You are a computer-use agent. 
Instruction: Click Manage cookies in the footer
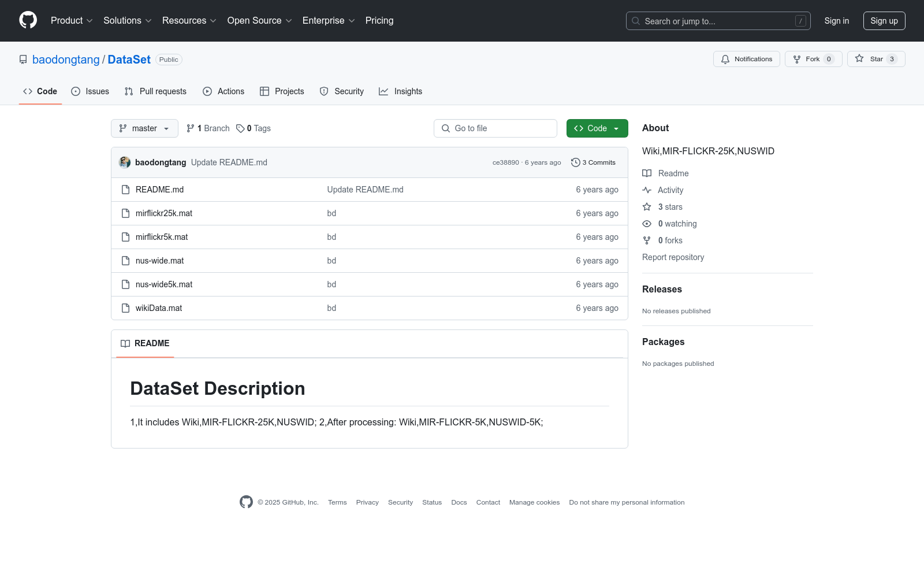[x=534, y=502]
